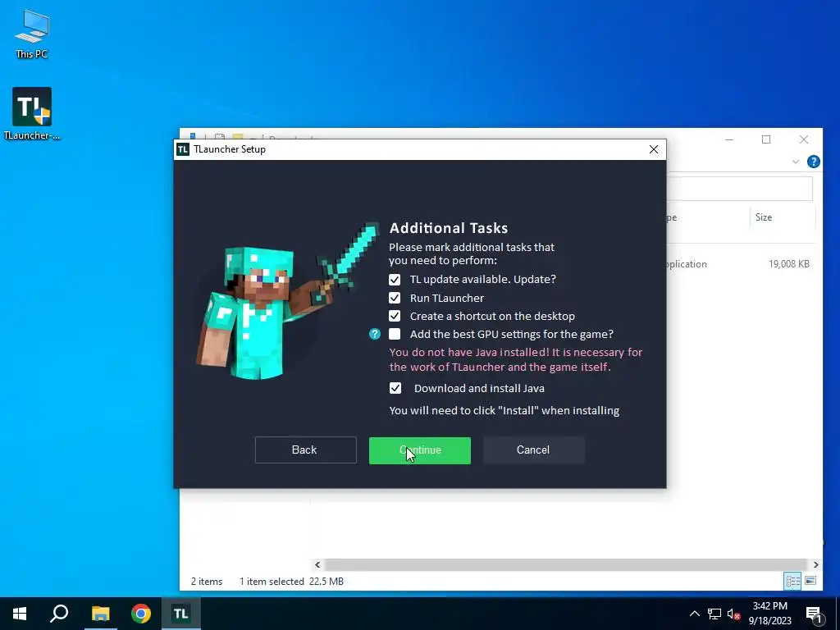Close the TLauncher Setup dialog
This screenshot has width=840, height=630.
pos(654,149)
